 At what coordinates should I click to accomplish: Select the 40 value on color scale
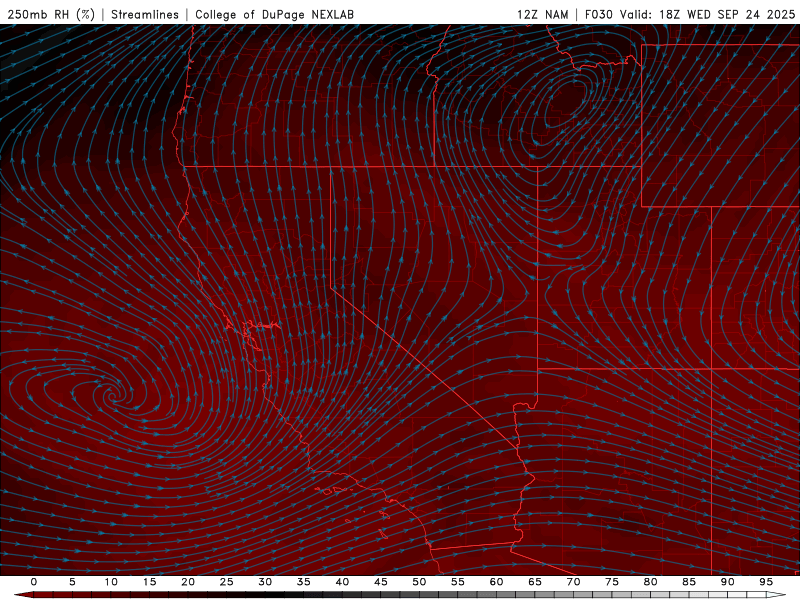342,582
